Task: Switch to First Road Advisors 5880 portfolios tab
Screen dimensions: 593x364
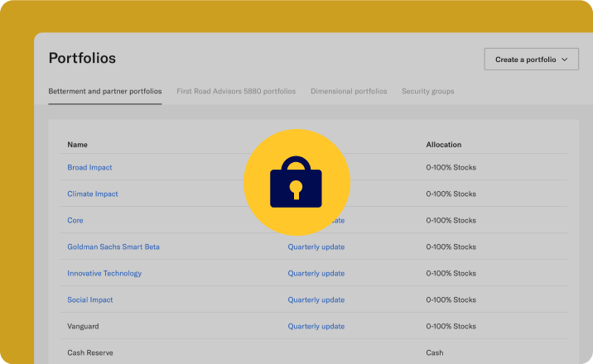Action: coord(236,91)
